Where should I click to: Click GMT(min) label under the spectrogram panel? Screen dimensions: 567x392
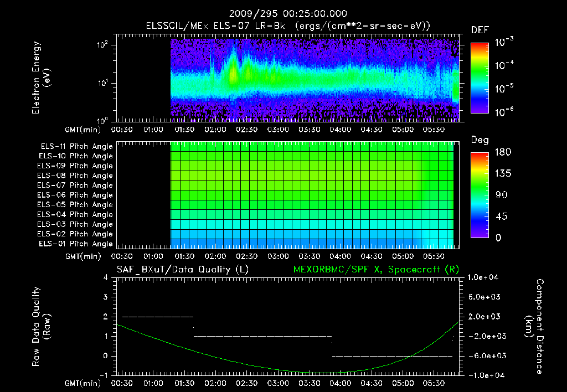[x=83, y=130]
